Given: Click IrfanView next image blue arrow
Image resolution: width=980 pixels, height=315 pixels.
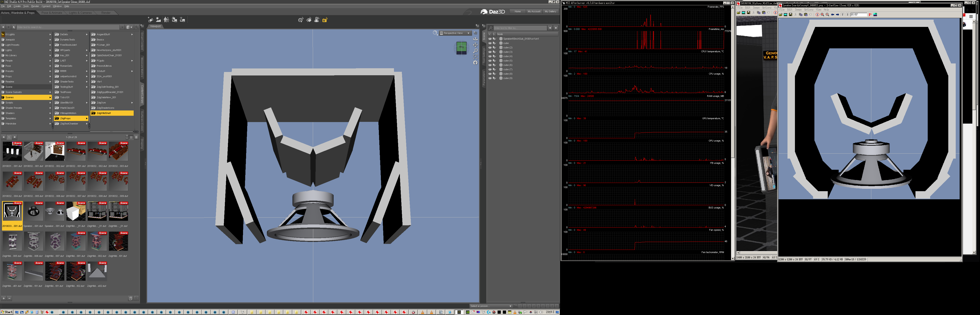Looking at the screenshot, I should pos(837,15).
